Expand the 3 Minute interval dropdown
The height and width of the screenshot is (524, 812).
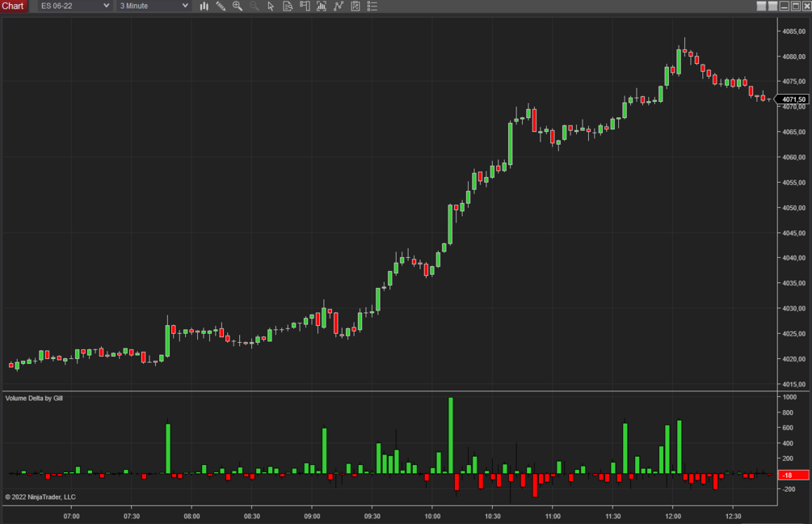click(154, 6)
